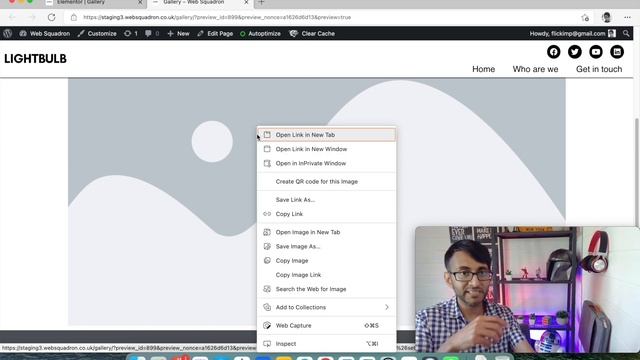The image size is (640, 360).
Task: Open the comments bubble icon
Action: [x=152, y=33]
